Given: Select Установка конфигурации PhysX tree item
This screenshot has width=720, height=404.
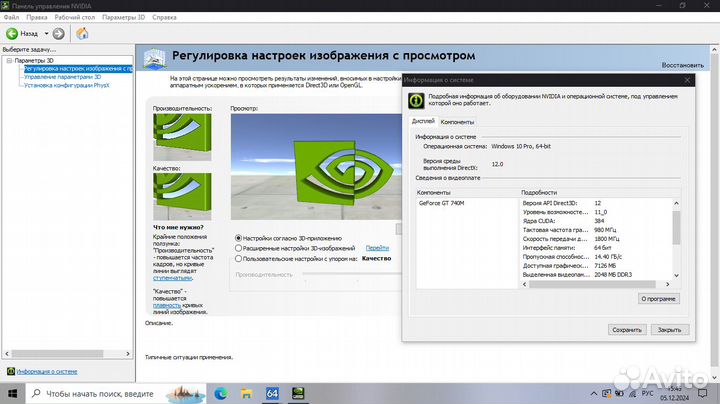Looking at the screenshot, I should pyautogui.click(x=67, y=85).
